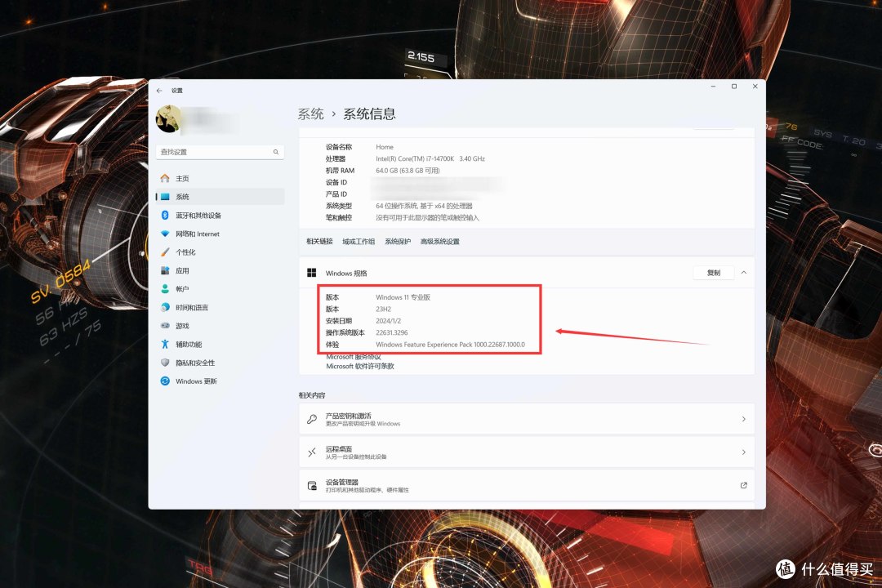Select the 设备名称 value Home
Screen dimensions: 882x588
click(x=385, y=147)
